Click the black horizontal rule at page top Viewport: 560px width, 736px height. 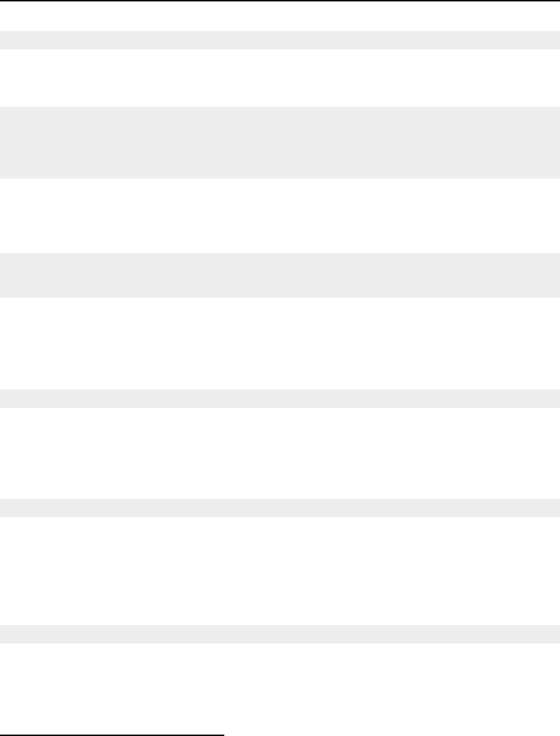[x=280, y=1]
